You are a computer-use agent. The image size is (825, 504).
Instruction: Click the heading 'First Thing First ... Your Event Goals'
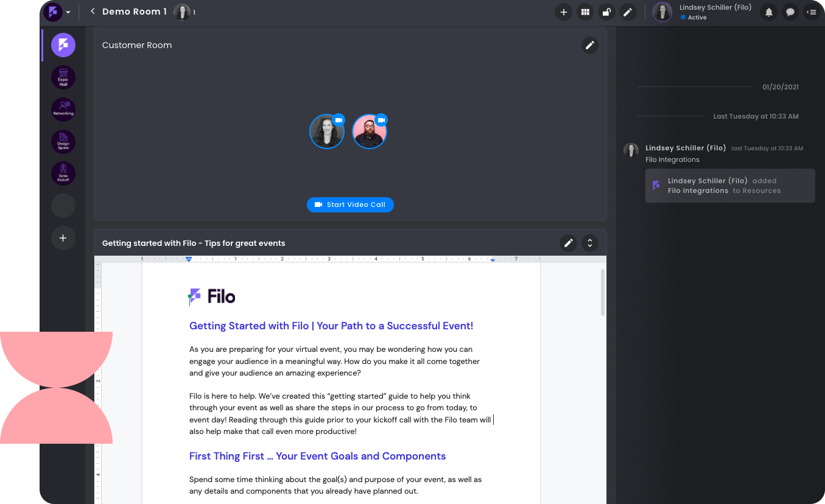coord(317,457)
